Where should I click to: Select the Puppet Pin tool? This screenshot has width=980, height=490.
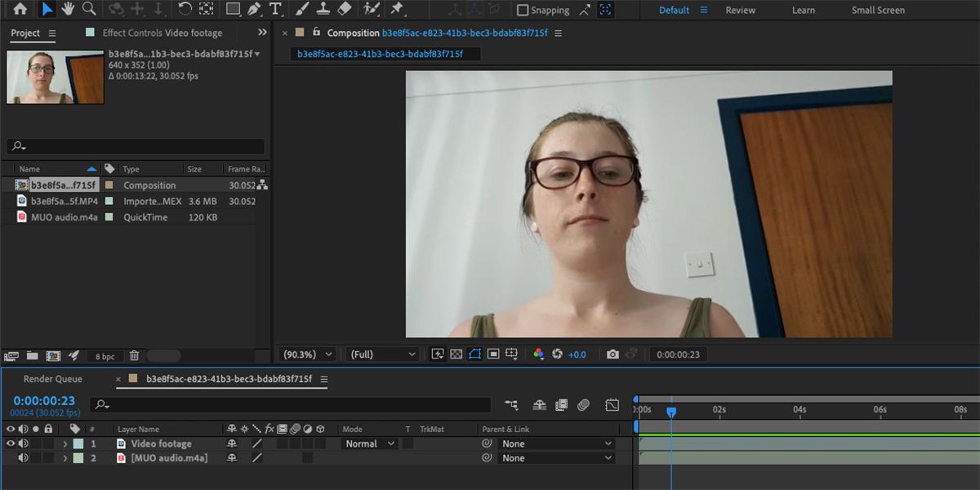tap(397, 10)
